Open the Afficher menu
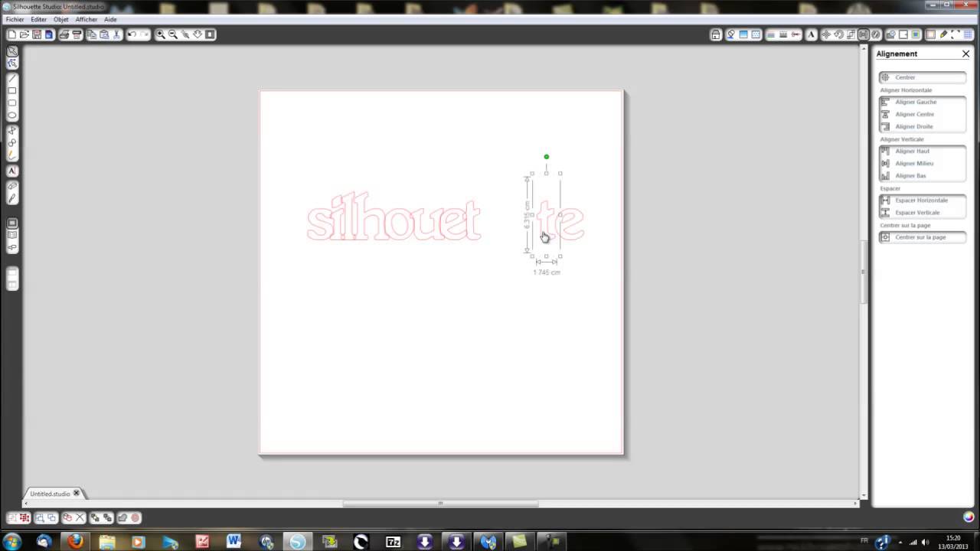The image size is (980, 551). tap(87, 19)
